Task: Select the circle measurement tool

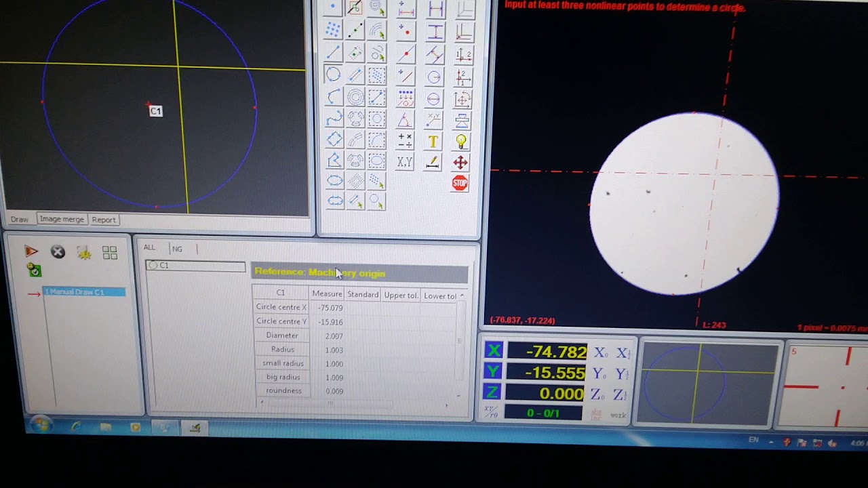Action: (333, 75)
